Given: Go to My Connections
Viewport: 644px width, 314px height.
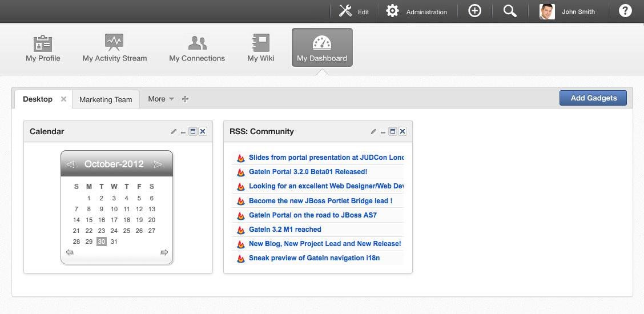Looking at the screenshot, I should [x=197, y=48].
